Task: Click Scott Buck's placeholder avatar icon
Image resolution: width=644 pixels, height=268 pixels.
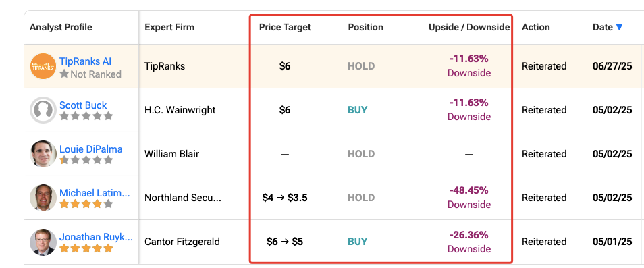Action: point(43,110)
